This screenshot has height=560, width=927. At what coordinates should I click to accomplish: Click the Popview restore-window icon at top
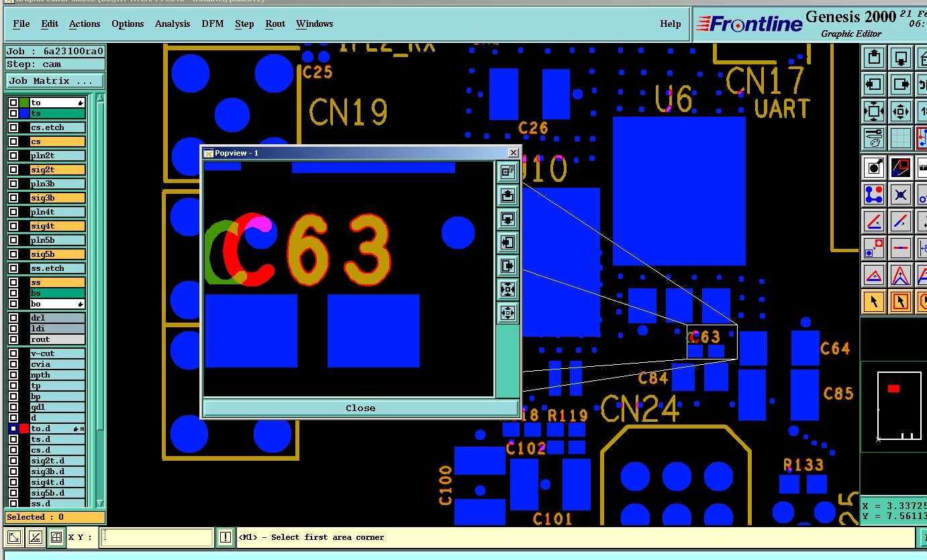point(508,172)
